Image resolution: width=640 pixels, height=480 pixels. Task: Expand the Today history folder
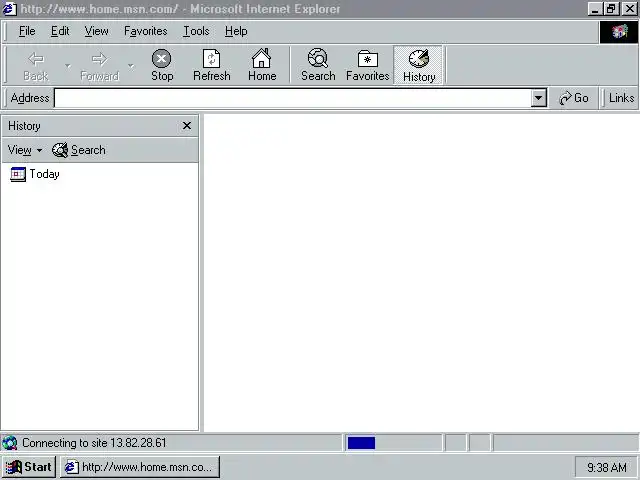35,174
